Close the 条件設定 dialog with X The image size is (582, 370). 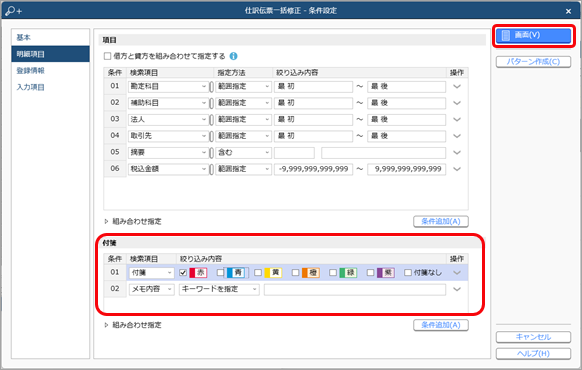pyautogui.click(x=568, y=11)
